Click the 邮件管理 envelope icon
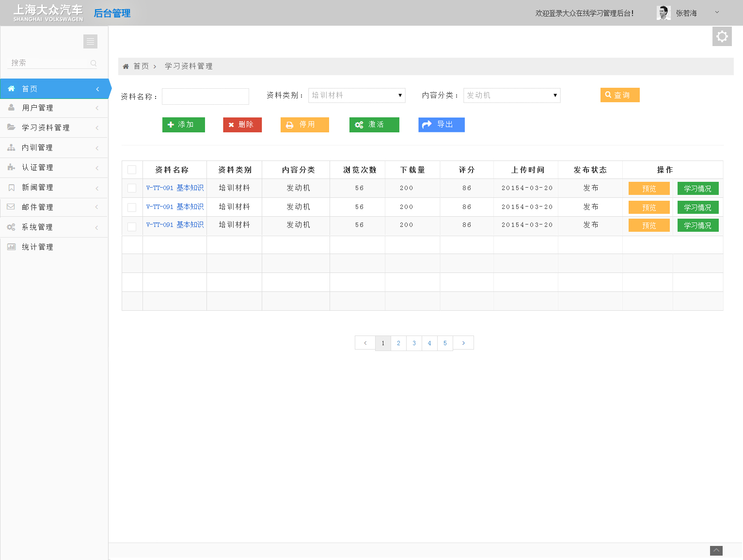Image resolution: width=743 pixels, height=560 pixels. click(x=11, y=207)
